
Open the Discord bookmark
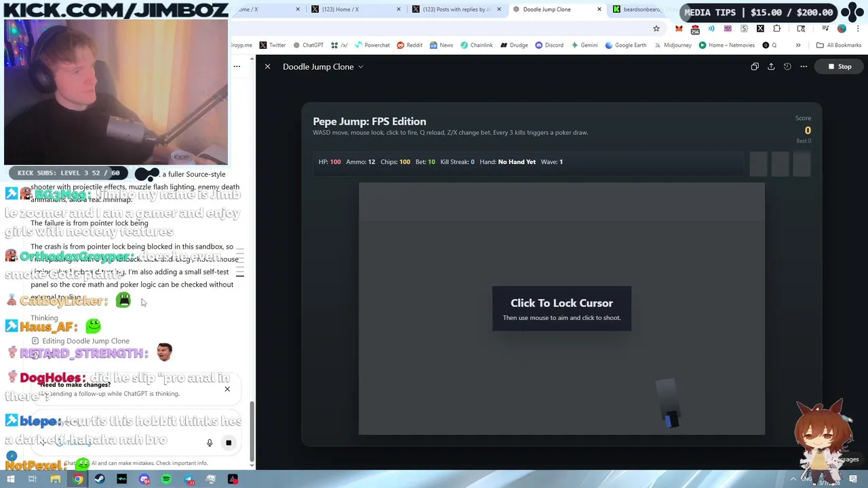pyautogui.click(x=549, y=45)
